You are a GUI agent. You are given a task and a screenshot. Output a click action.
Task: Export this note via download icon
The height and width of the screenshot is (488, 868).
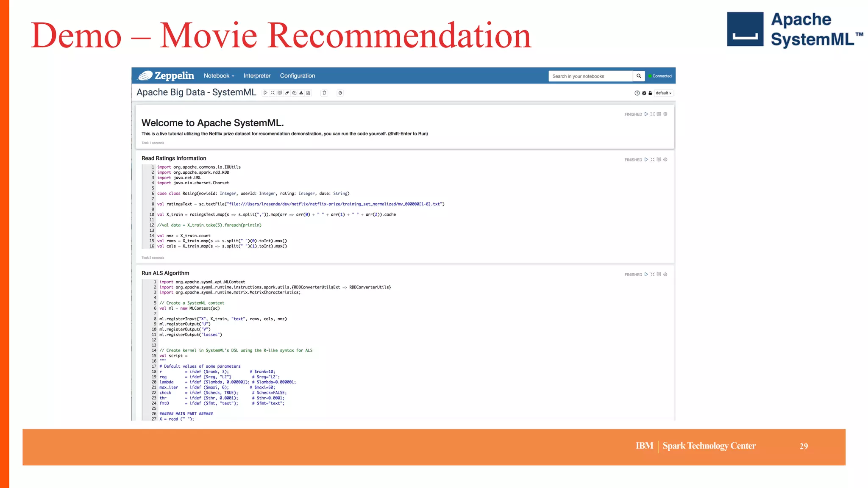coord(301,93)
